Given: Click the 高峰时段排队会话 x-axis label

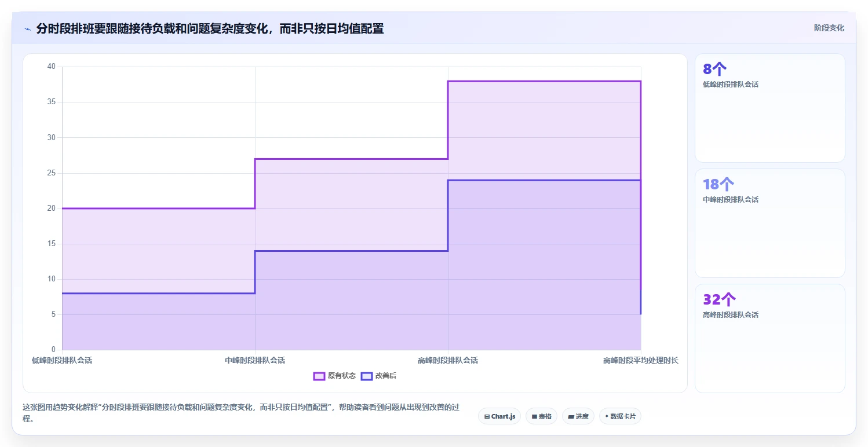Looking at the screenshot, I should point(448,360).
